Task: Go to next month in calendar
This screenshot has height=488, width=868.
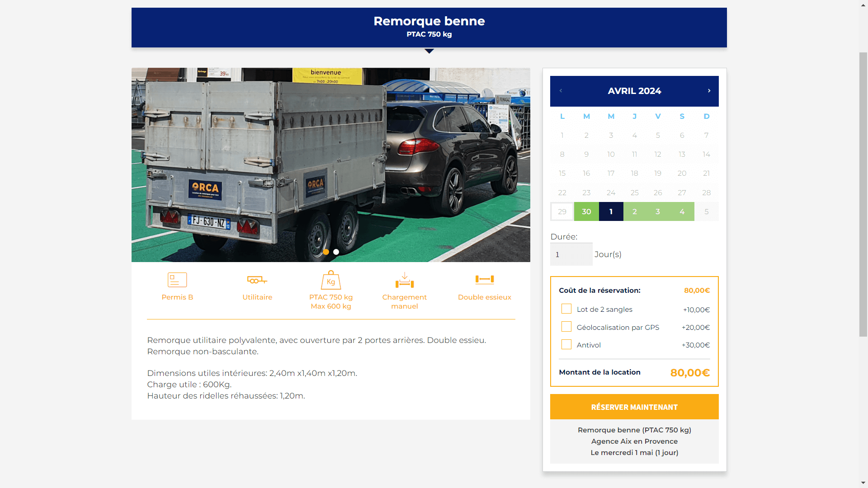Action: [709, 91]
